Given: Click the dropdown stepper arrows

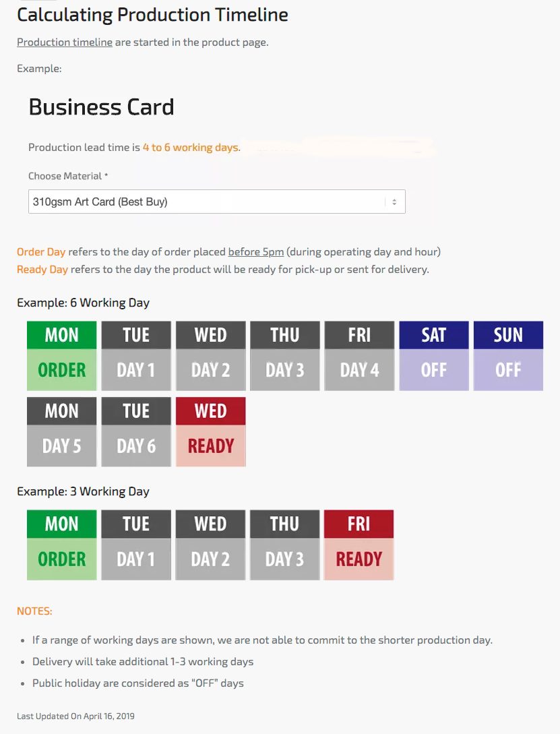Looking at the screenshot, I should pyautogui.click(x=394, y=202).
